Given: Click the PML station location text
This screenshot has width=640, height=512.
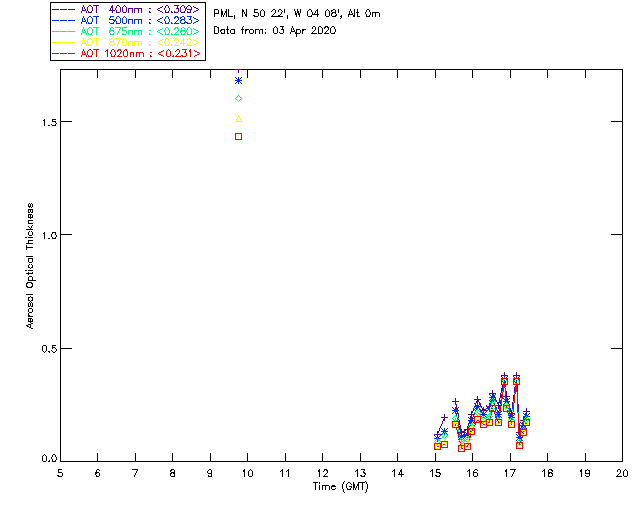Looking at the screenshot, I should [297, 14].
